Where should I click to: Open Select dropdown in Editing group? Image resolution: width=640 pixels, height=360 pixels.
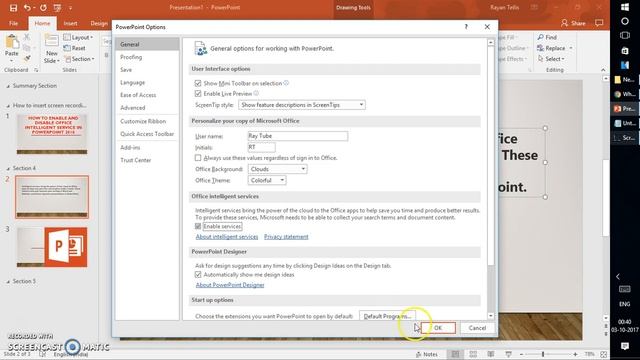pyautogui.click(x=551, y=59)
